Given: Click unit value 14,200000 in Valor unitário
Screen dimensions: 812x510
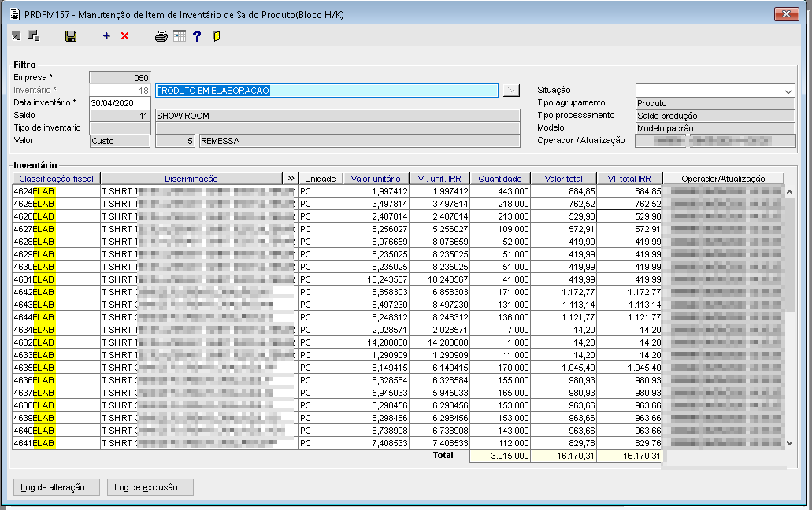Looking at the screenshot, I should click(376, 342).
